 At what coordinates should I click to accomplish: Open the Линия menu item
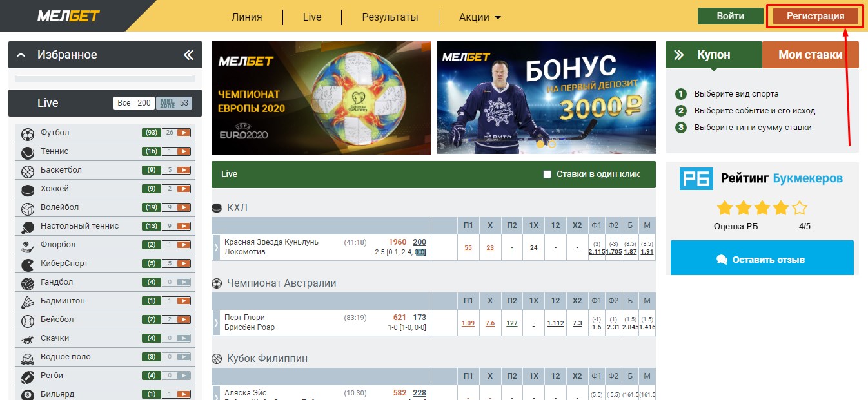246,17
